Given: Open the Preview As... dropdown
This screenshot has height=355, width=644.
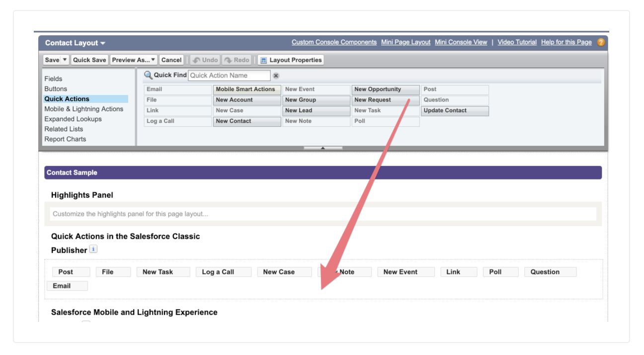Looking at the screenshot, I should pos(134,60).
